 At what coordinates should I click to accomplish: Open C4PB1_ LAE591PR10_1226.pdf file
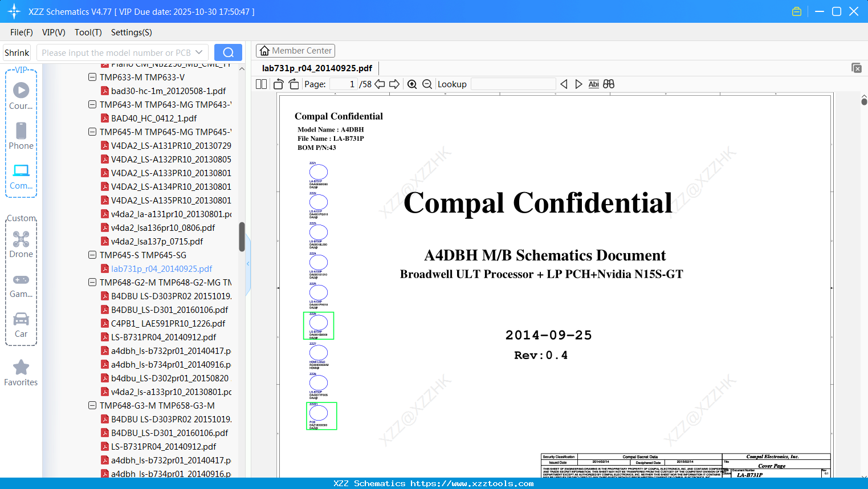coord(168,323)
